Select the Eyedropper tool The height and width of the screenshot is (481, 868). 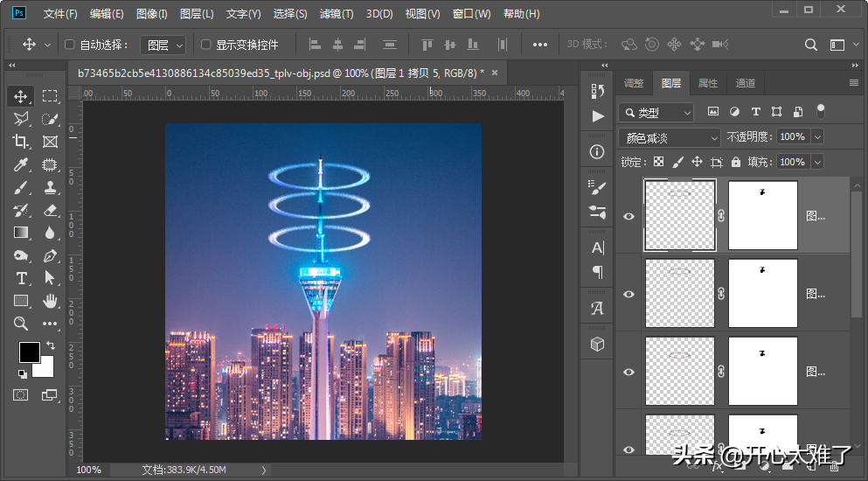tap(20, 164)
